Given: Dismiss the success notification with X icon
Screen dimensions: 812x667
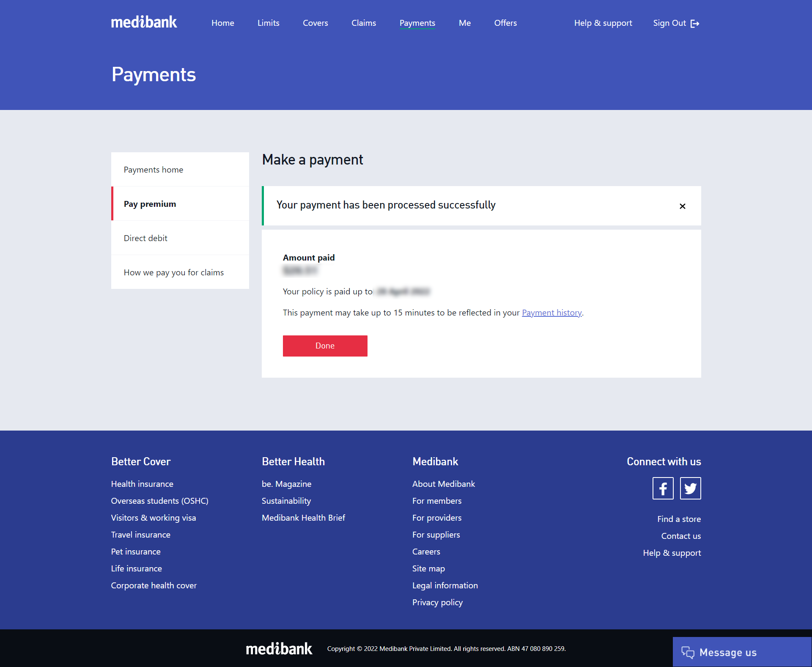Looking at the screenshot, I should pyautogui.click(x=683, y=206).
